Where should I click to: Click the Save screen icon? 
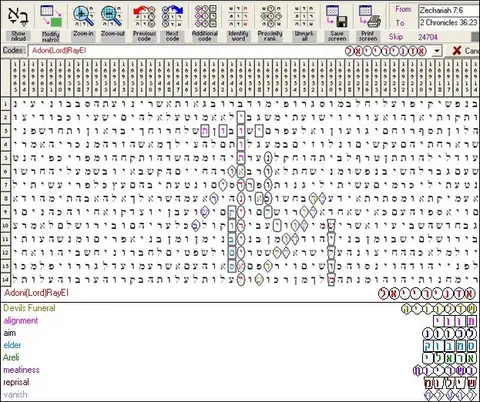tap(337, 16)
